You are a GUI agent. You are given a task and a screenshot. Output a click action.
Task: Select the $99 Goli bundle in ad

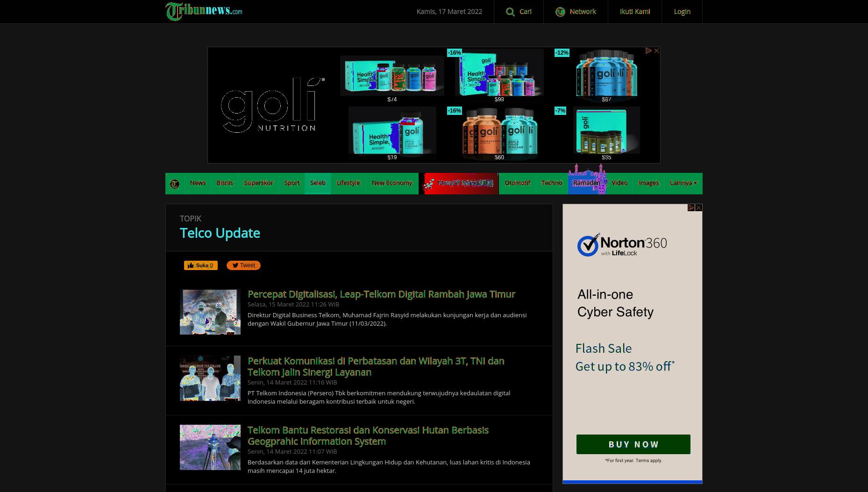click(499, 76)
